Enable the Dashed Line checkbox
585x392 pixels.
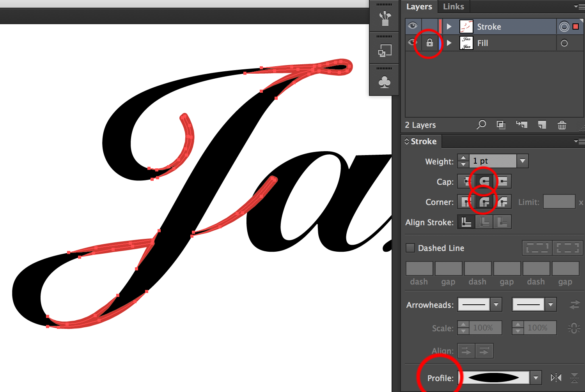[410, 248]
